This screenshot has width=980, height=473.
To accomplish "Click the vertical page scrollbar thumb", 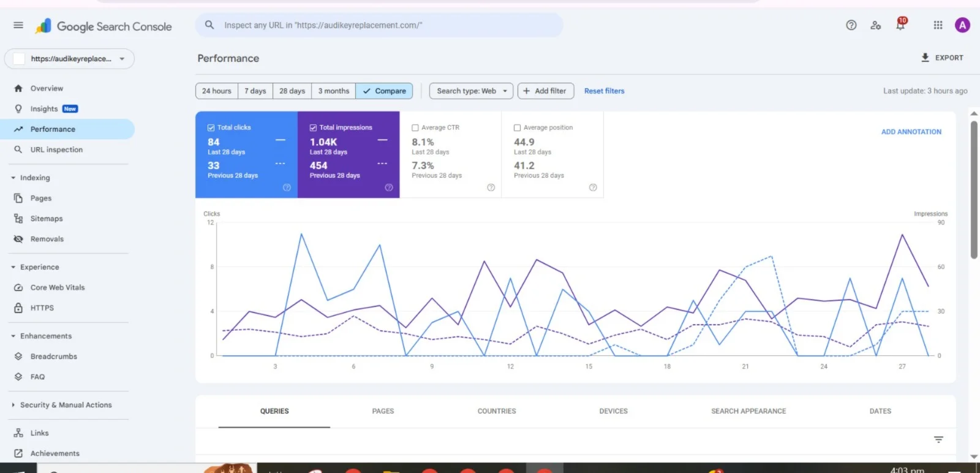I will point(974,190).
